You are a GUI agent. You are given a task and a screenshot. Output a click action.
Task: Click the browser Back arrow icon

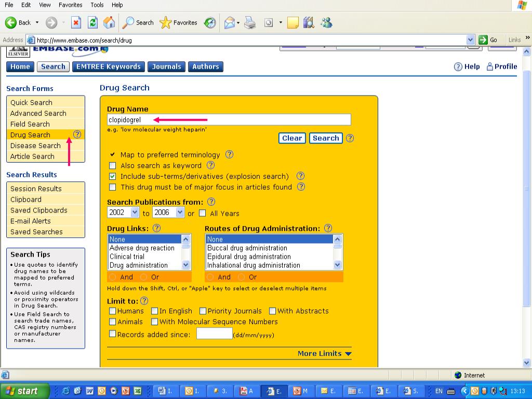coord(10,23)
